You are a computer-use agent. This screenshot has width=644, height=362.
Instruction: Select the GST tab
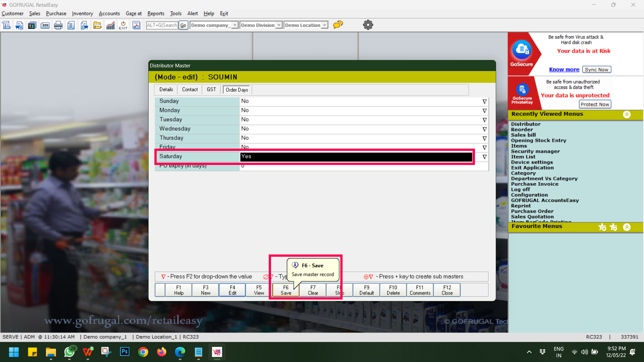pyautogui.click(x=211, y=89)
